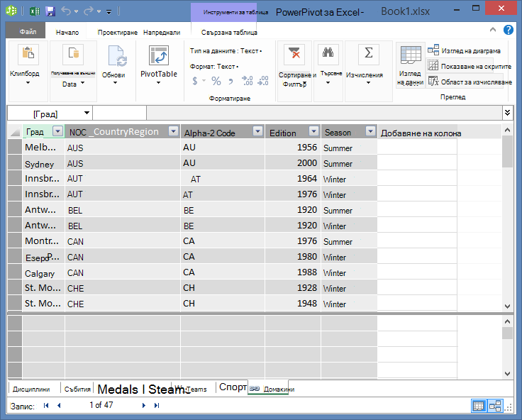Image resolution: width=522 pixels, height=420 pixels.
Task: Open the Sigma calculations icon
Action: coord(369,54)
